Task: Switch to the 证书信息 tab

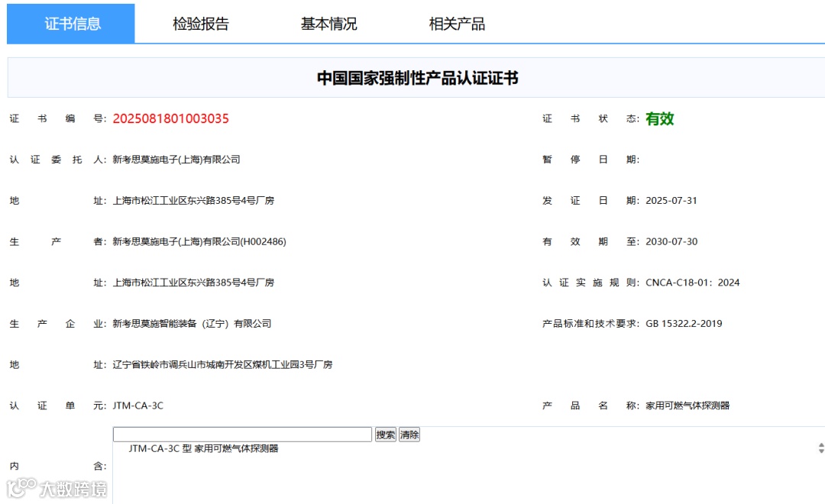Action: coord(70,24)
